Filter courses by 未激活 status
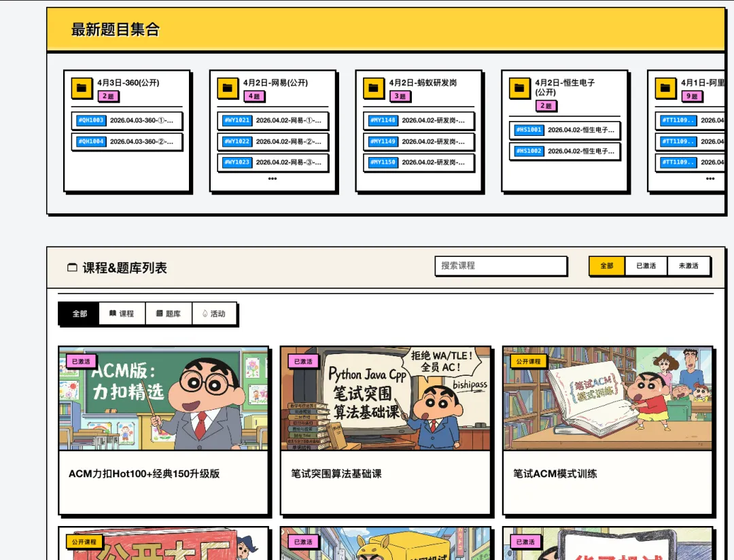Image resolution: width=734 pixels, height=560 pixels. [x=688, y=266]
